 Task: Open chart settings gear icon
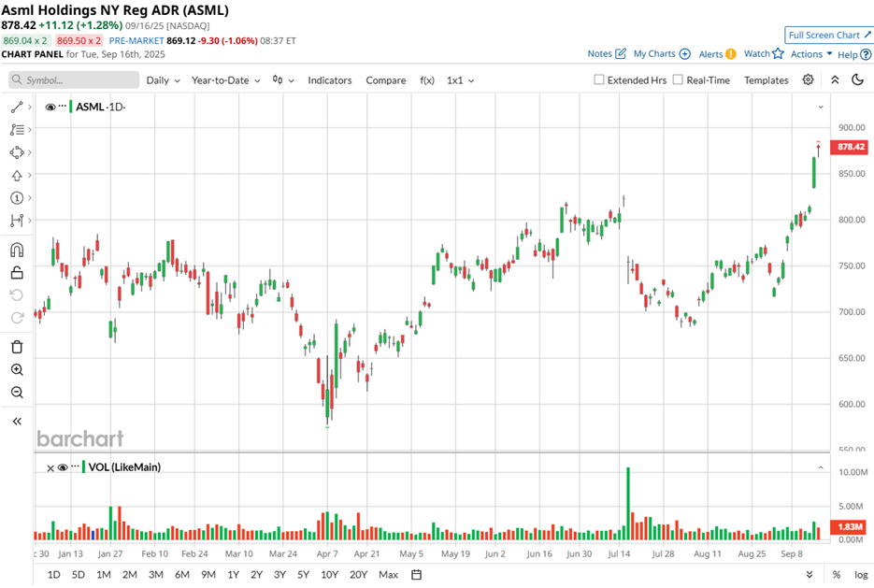[x=808, y=79]
